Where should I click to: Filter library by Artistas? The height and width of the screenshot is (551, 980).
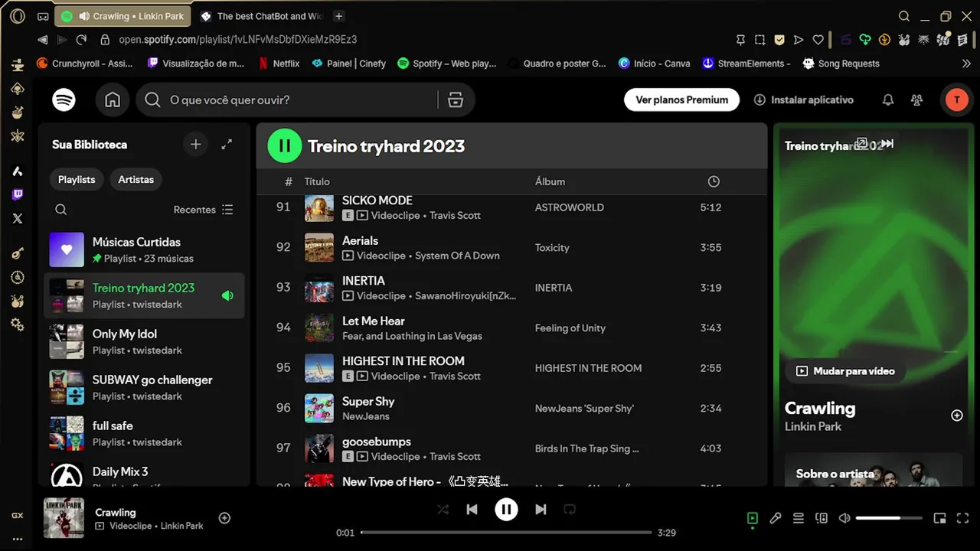tap(136, 180)
